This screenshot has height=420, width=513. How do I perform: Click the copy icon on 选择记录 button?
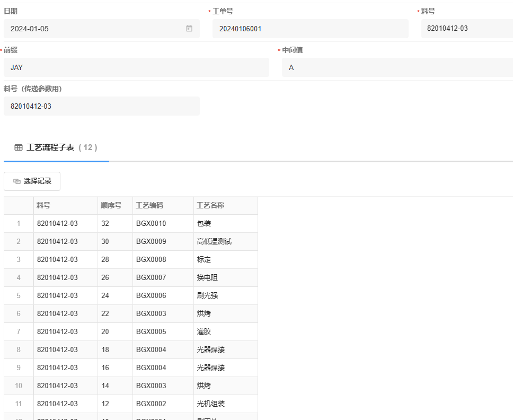(x=16, y=181)
